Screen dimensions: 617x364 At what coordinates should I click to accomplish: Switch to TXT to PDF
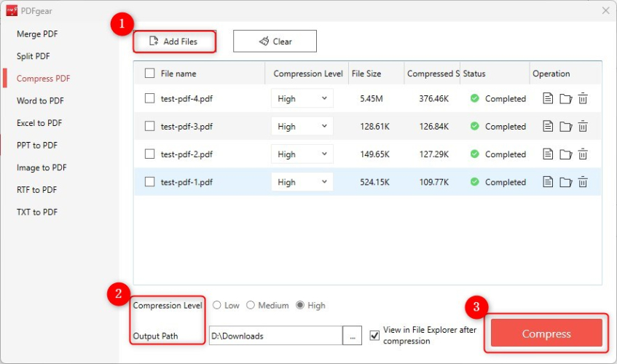point(37,213)
